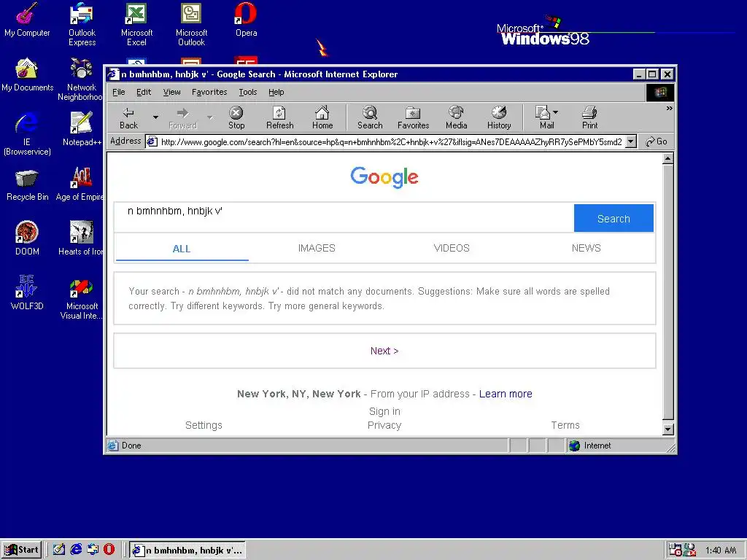
Task: Click the Start button
Action: (22, 550)
